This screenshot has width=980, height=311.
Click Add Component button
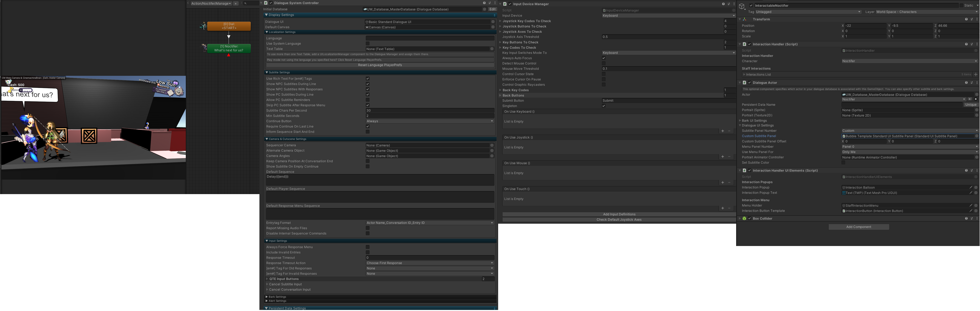(x=859, y=227)
